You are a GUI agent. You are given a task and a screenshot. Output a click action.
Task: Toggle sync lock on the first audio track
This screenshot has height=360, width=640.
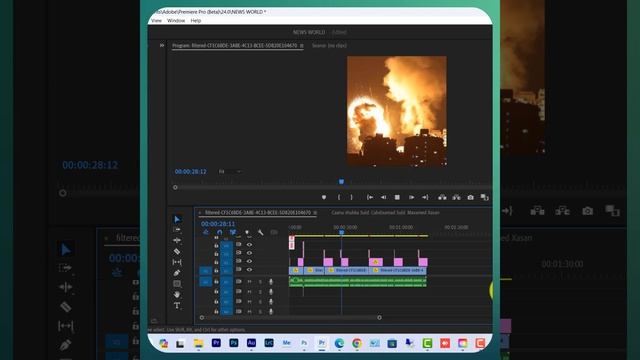pyautogui.click(x=239, y=282)
